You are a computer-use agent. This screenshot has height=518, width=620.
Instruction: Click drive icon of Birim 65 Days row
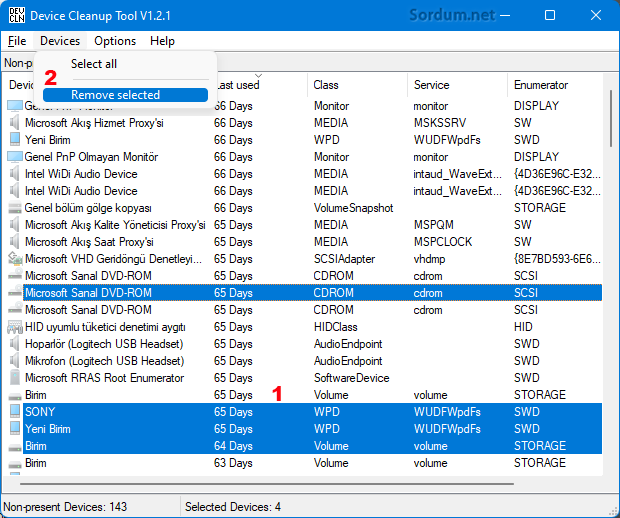pyautogui.click(x=15, y=396)
